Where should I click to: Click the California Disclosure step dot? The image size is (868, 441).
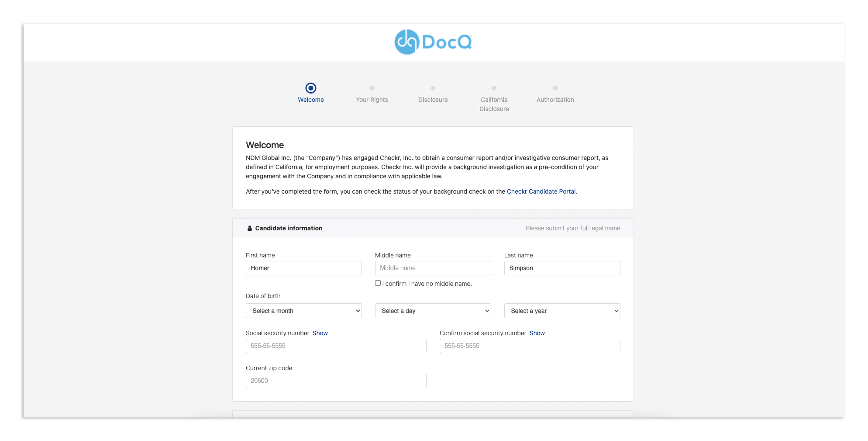pos(494,88)
